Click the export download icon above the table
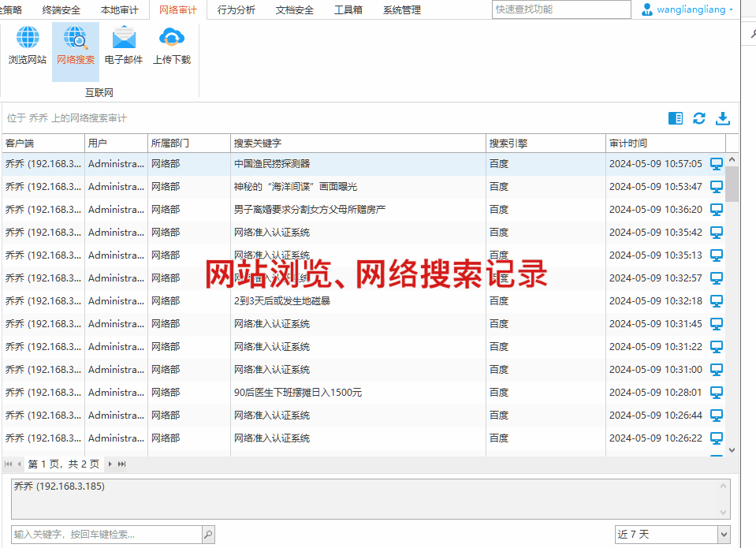The image size is (756, 548). (722, 118)
